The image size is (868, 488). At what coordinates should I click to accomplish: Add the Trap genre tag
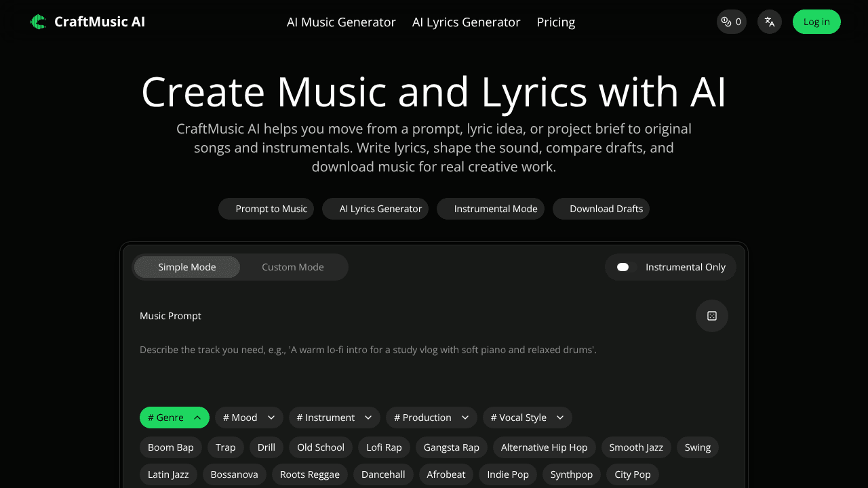click(x=226, y=447)
